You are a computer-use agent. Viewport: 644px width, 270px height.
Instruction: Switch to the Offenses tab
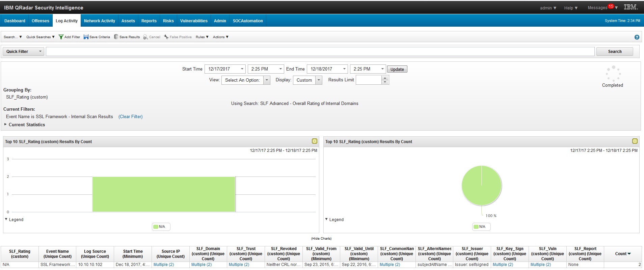tap(40, 21)
